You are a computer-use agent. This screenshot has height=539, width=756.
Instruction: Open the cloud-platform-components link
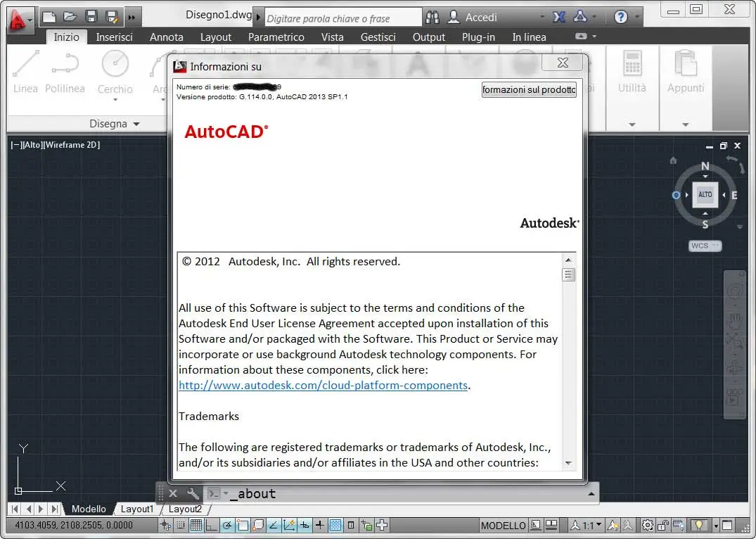[323, 386]
